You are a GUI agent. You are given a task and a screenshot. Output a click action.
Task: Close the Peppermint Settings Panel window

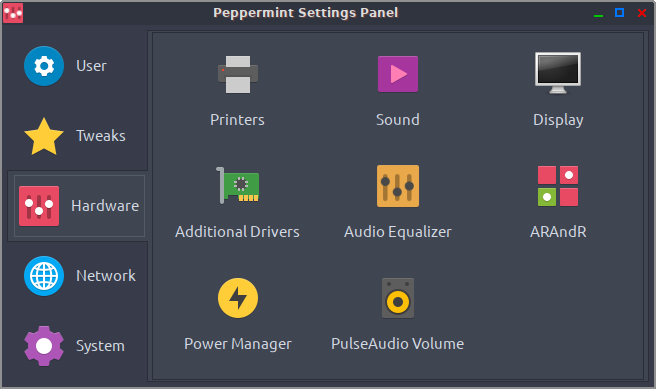point(642,13)
